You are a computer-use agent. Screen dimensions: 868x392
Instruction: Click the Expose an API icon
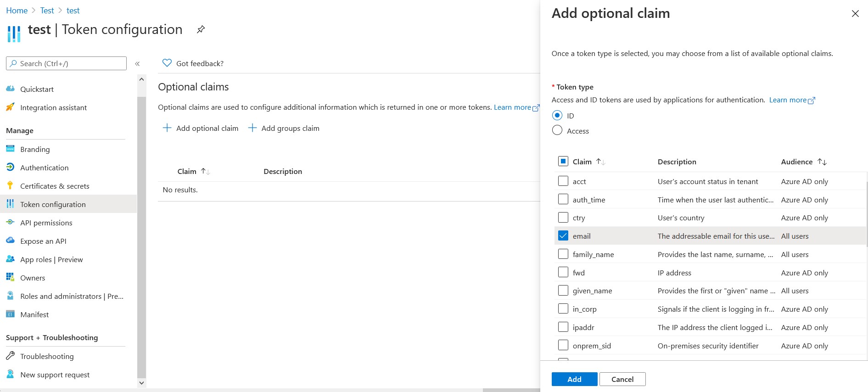coord(10,241)
